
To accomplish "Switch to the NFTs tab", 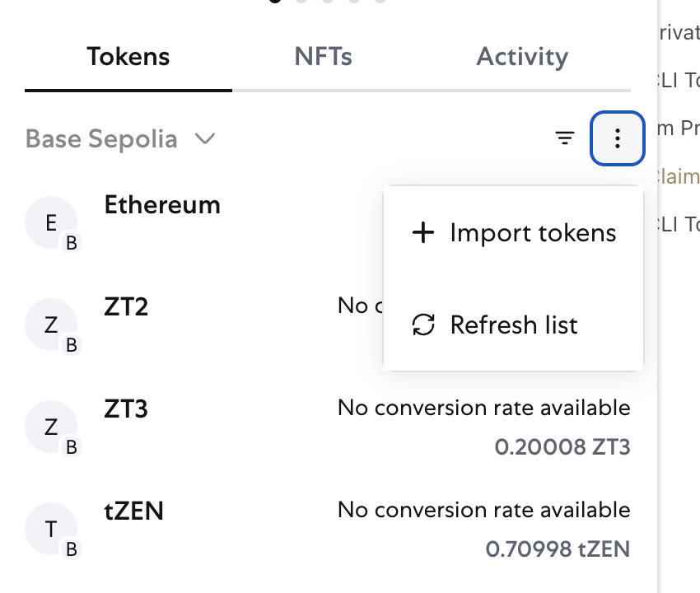I will click(x=323, y=57).
